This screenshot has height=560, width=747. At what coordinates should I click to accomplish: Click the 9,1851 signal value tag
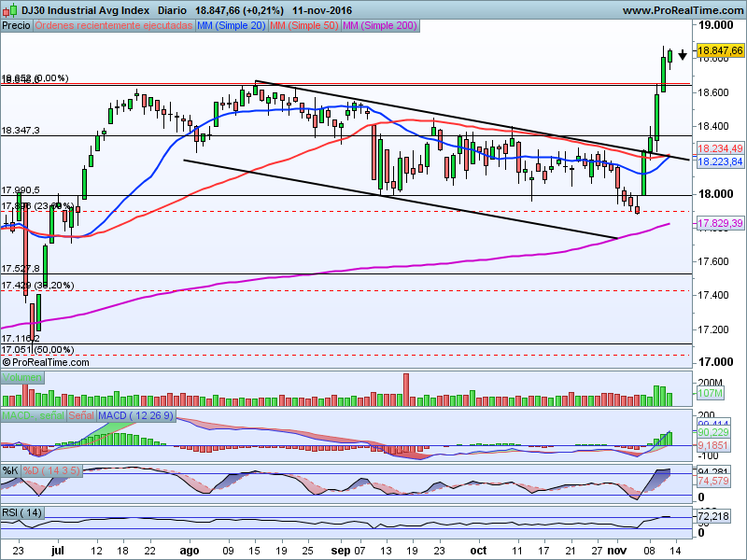pyautogui.click(x=713, y=445)
